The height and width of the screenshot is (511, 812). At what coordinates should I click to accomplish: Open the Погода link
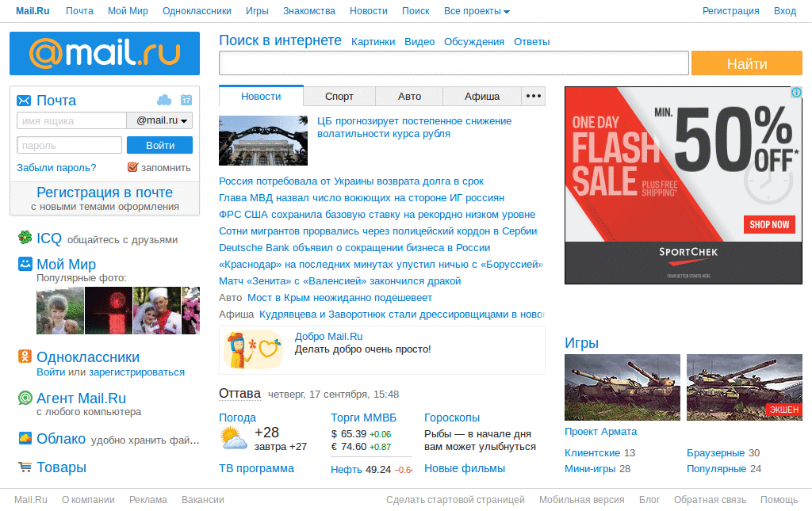[237, 418]
